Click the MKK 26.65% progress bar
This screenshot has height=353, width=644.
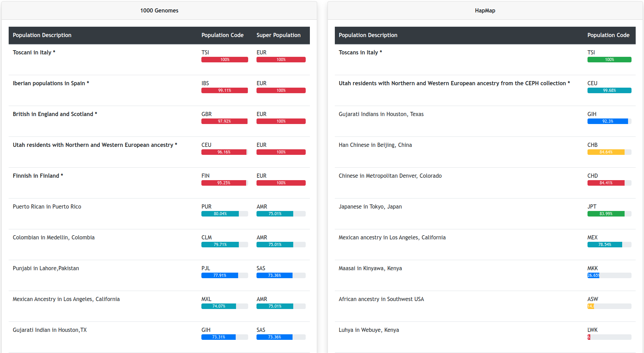(593, 275)
